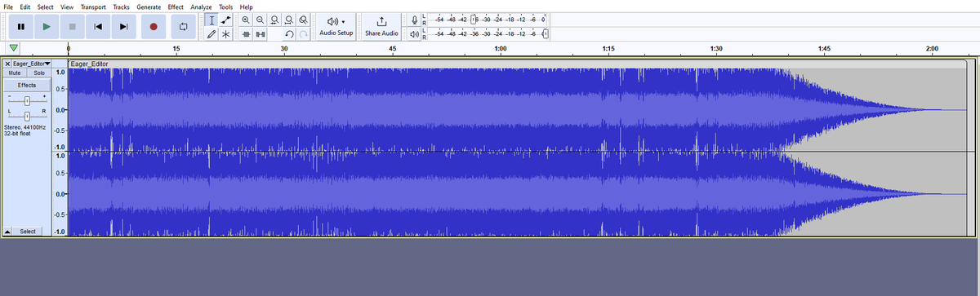Image resolution: width=980 pixels, height=296 pixels.
Task: Open the File menu
Action: pos(8,7)
